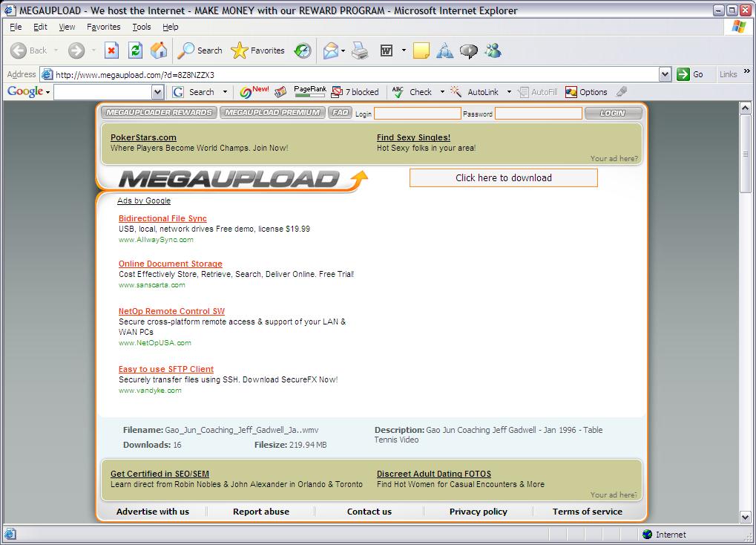Viewport: 756px width, 545px height.
Task: Click the green Go arrow button
Action: 690,74
